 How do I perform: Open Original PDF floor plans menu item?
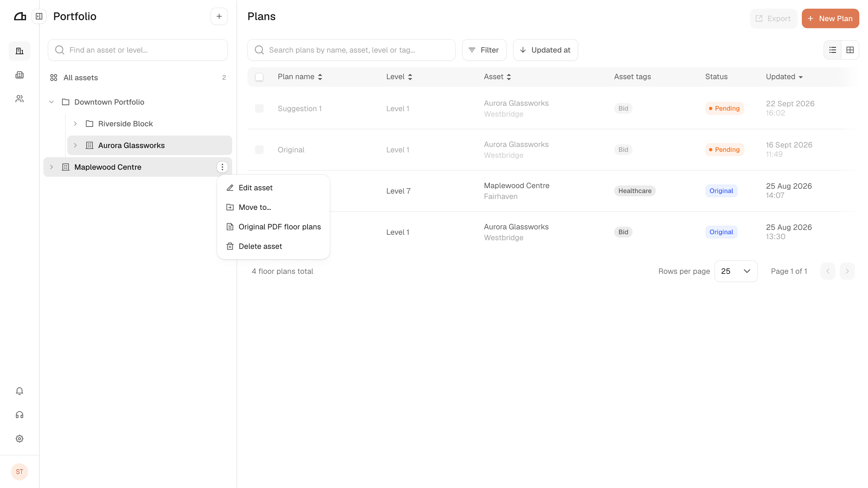pyautogui.click(x=273, y=227)
